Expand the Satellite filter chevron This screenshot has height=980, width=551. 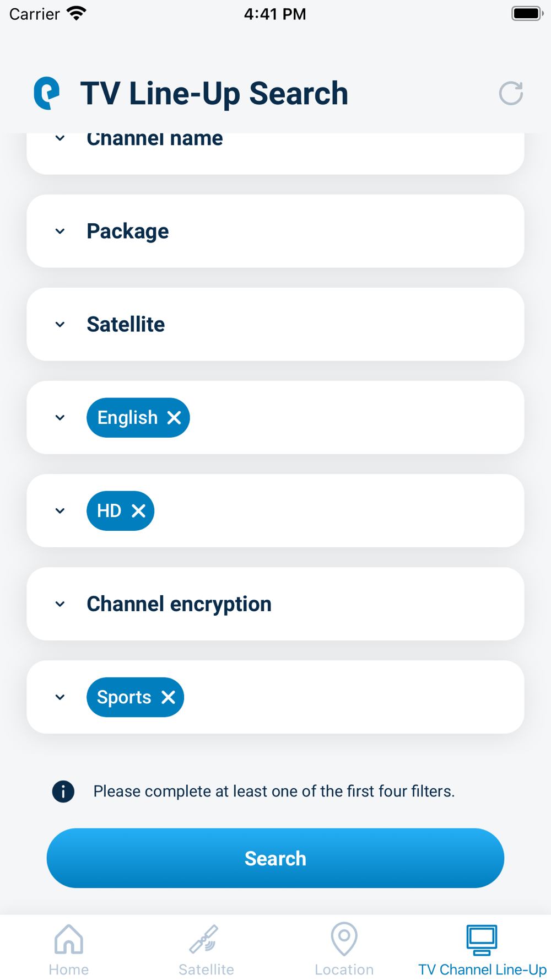[60, 325]
